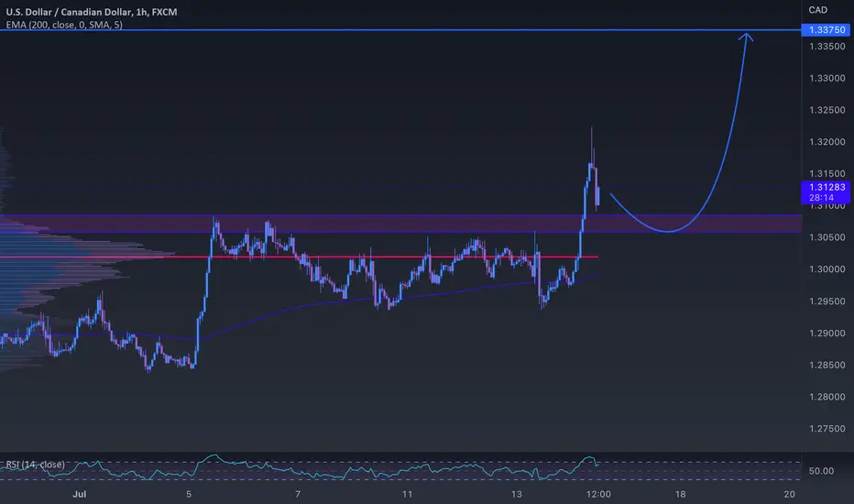Click the 13 date label on time axis

point(516,494)
